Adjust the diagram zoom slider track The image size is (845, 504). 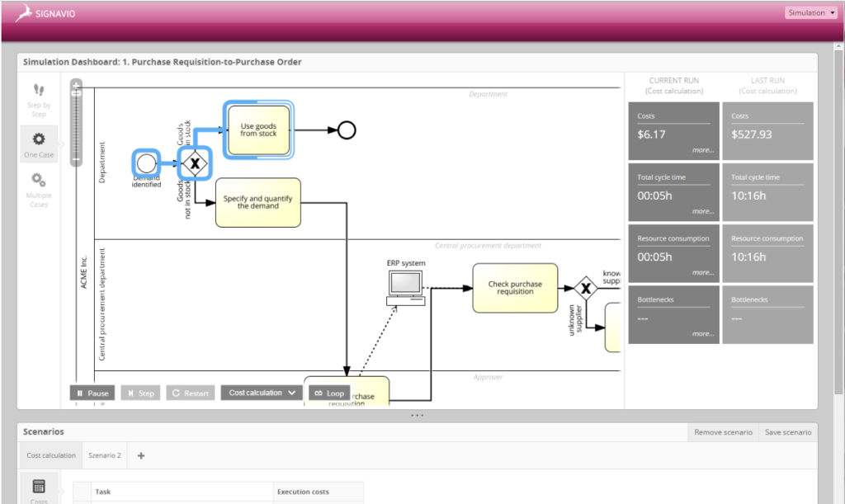pos(76,124)
